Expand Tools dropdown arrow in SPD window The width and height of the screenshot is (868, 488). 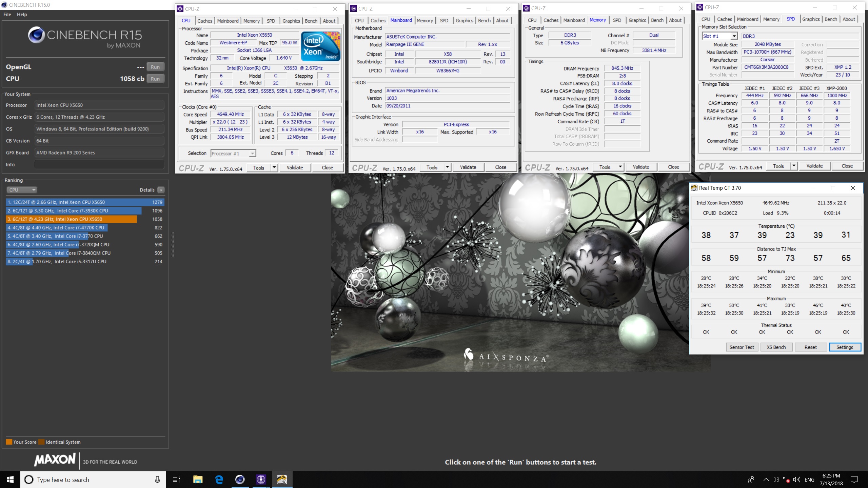[794, 166]
